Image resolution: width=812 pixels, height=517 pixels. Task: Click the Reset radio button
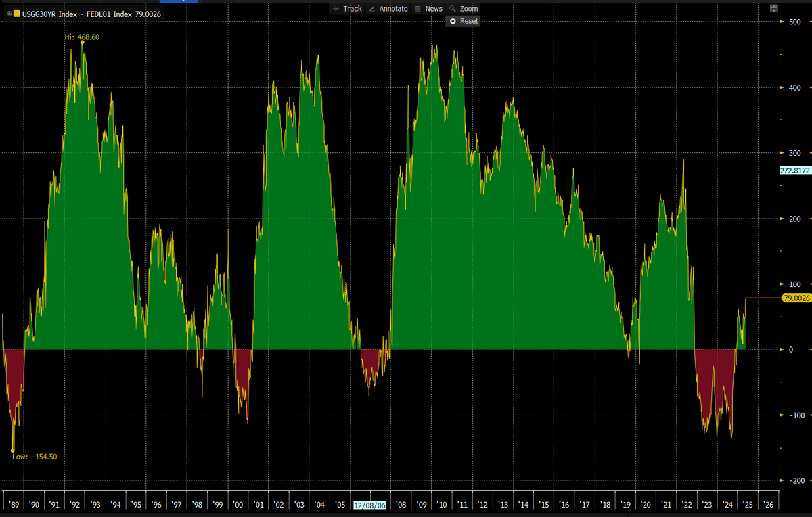(464, 21)
